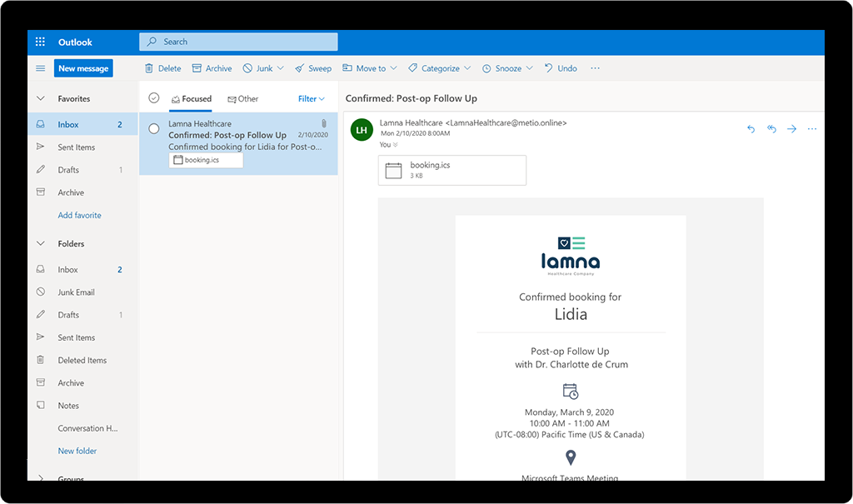This screenshot has height=504, width=853.
Task: Open the Filter menu
Action: (310, 98)
